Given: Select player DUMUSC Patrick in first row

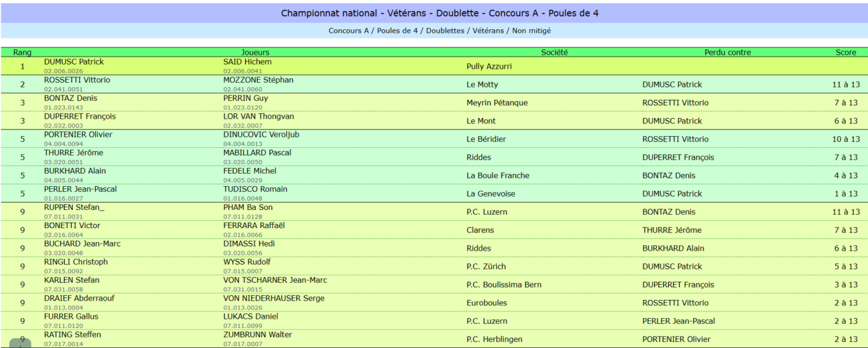Looking at the screenshot, I should 74,62.
